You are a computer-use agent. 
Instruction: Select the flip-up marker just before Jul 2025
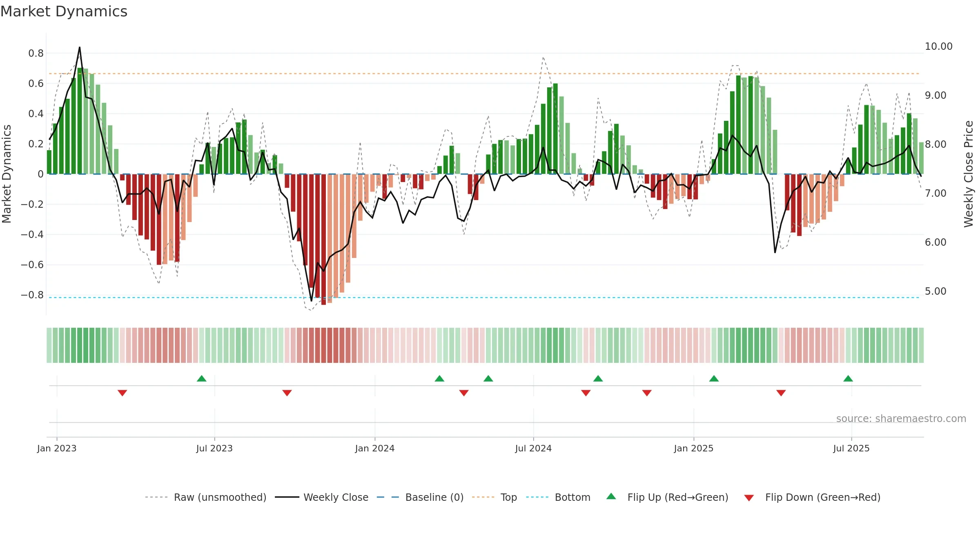(x=848, y=378)
